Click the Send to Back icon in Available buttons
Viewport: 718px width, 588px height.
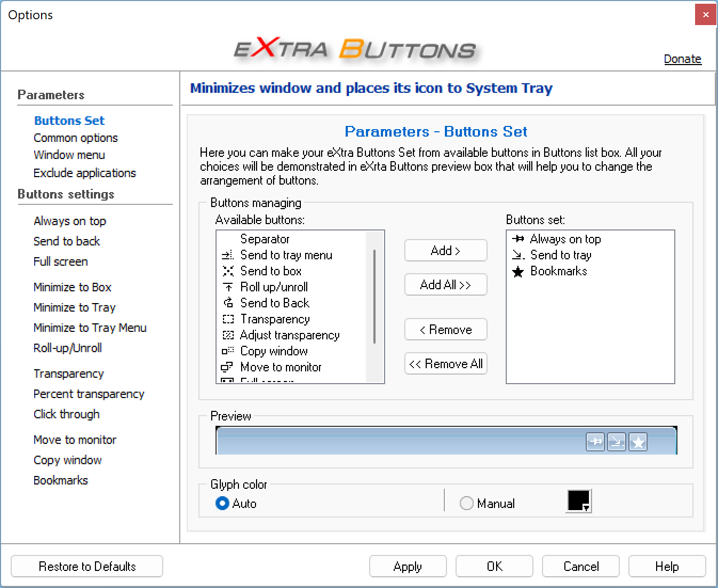coord(228,303)
